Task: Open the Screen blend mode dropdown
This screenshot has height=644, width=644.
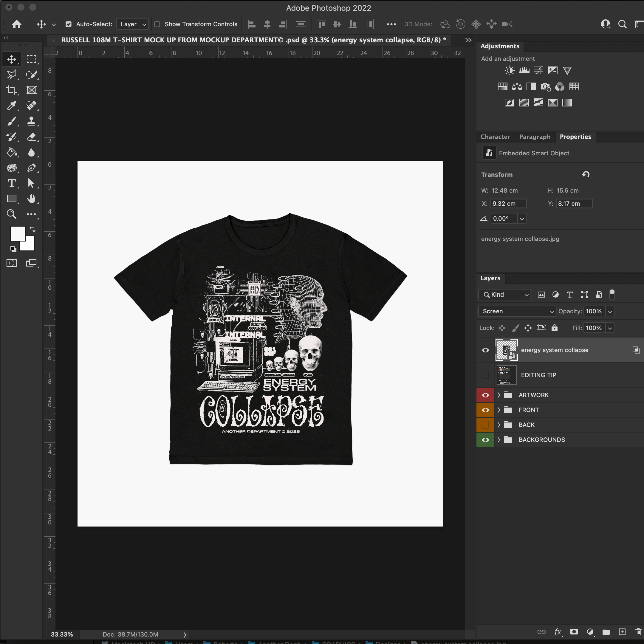Action: (x=517, y=311)
